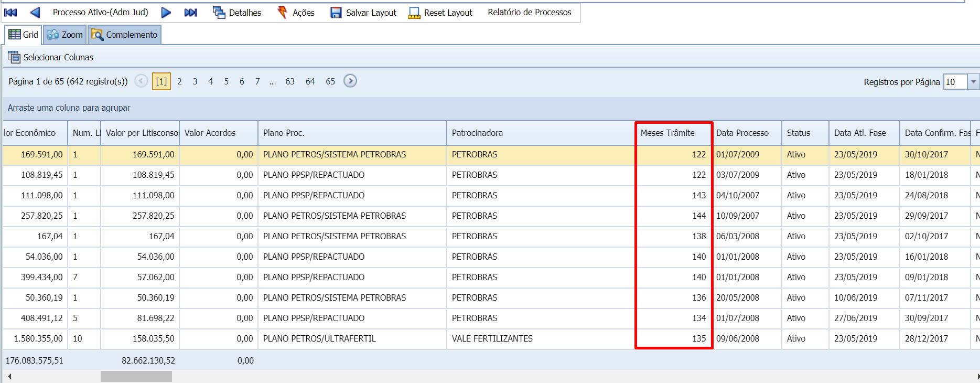Switch to the Complemento tab
The width and height of the screenshot is (980, 383).
(x=124, y=35)
